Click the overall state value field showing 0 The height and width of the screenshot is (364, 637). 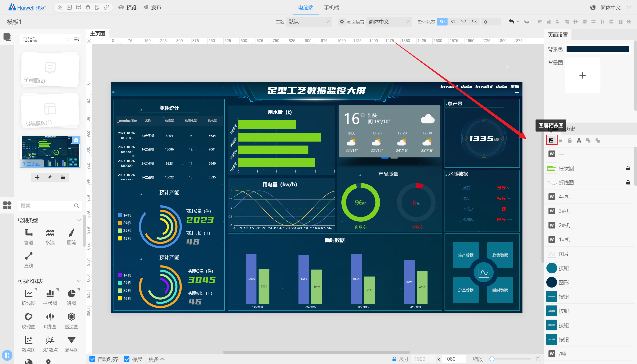[491, 22]
